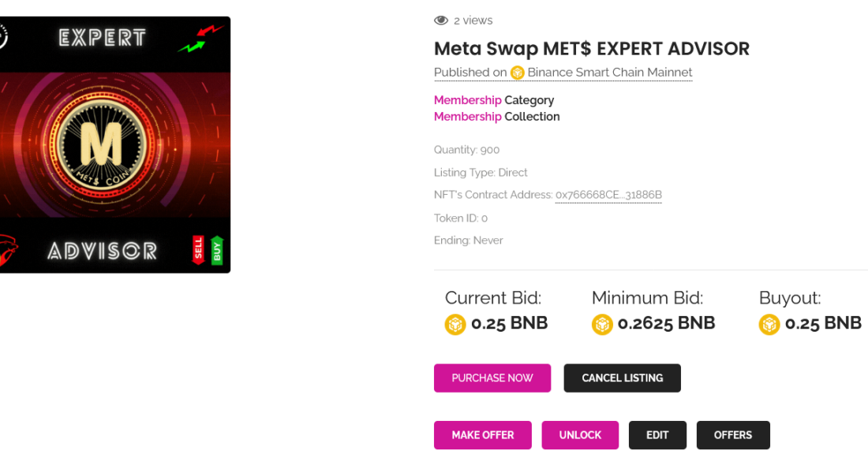Open NFT contract address 0x766668CE...31886B

[x=608, y=195]
